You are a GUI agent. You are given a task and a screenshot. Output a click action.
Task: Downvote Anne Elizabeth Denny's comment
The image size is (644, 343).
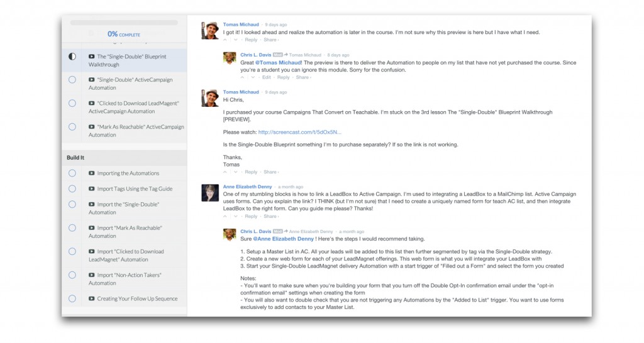click(x=235, y=217)
